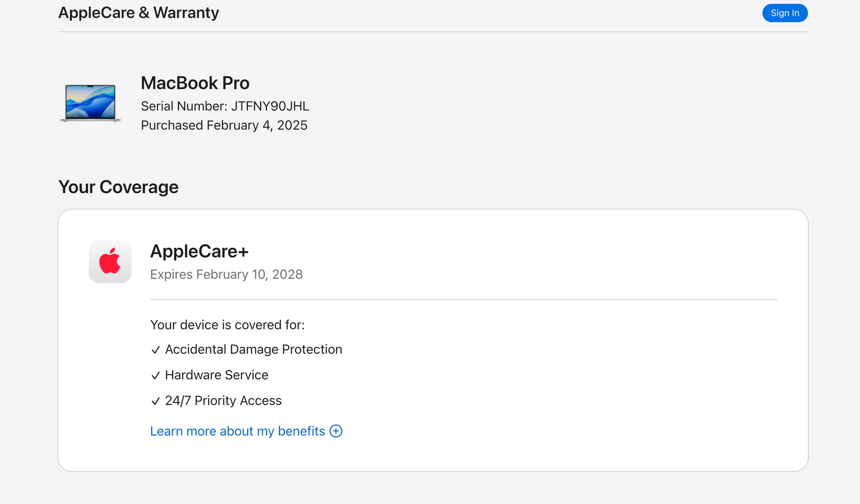Click the MacBook Pro product heading
Screen dimensions: 860x504
pos(195,83)
